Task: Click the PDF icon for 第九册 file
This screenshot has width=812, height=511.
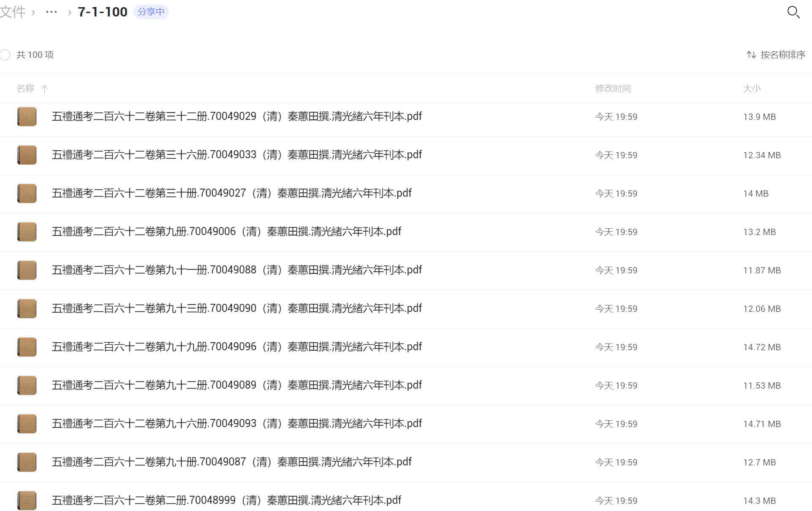Action: (27, 232)
